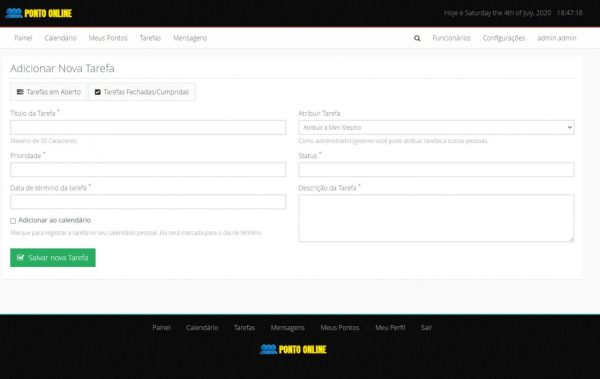
Task: Focus the Título da Tarefa field
Action: click(x=148, y=127)
